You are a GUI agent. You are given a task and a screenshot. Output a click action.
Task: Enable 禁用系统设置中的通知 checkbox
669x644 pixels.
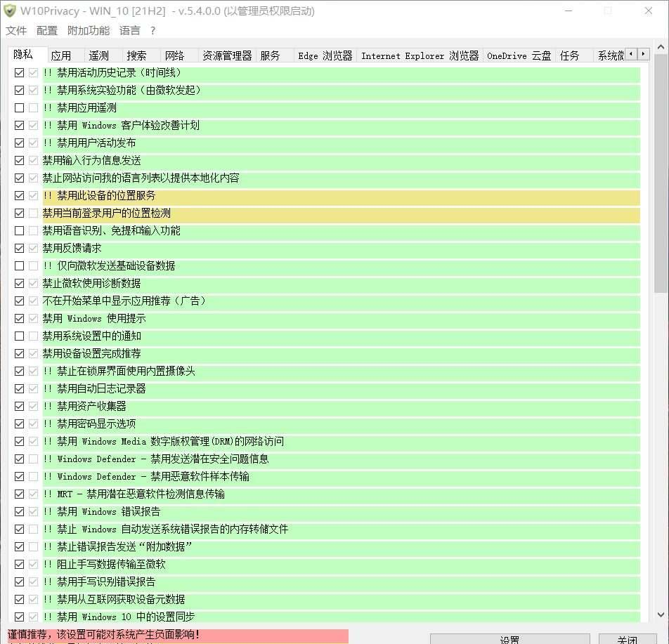pyautogui.click(x=19, y=336)
